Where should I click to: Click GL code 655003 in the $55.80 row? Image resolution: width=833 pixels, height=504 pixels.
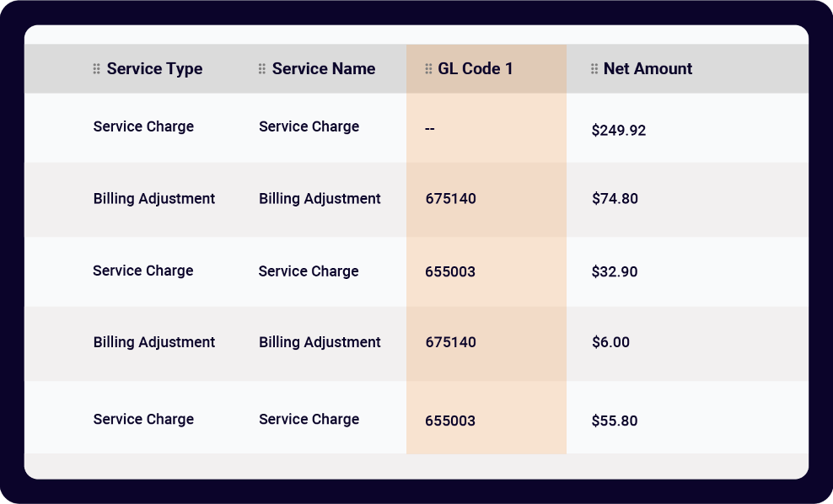(450, 421)
